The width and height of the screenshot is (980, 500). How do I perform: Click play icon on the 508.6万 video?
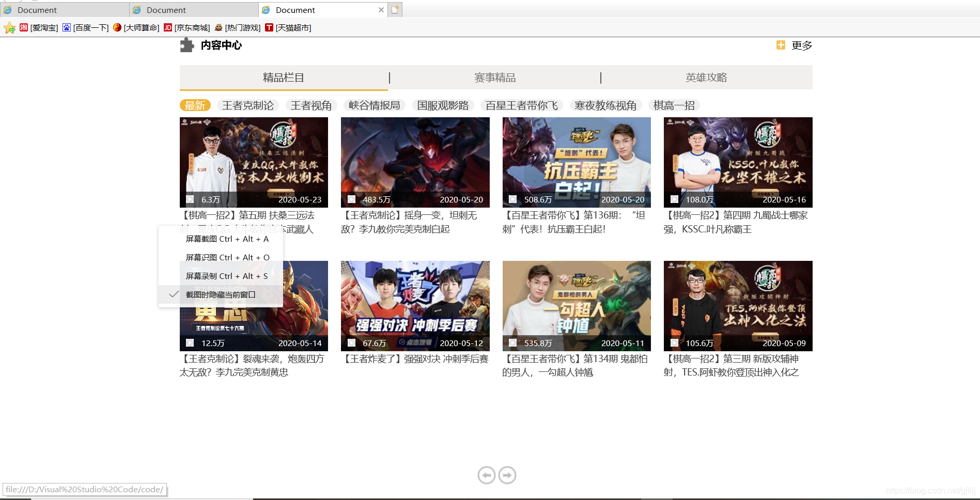[513, 199]
